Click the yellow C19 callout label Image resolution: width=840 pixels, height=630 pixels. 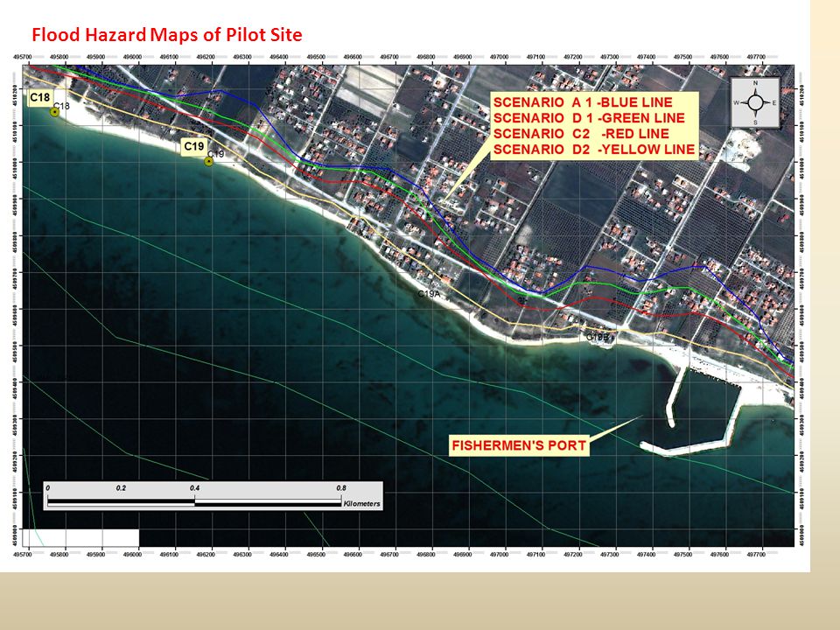tap(194, 146)
